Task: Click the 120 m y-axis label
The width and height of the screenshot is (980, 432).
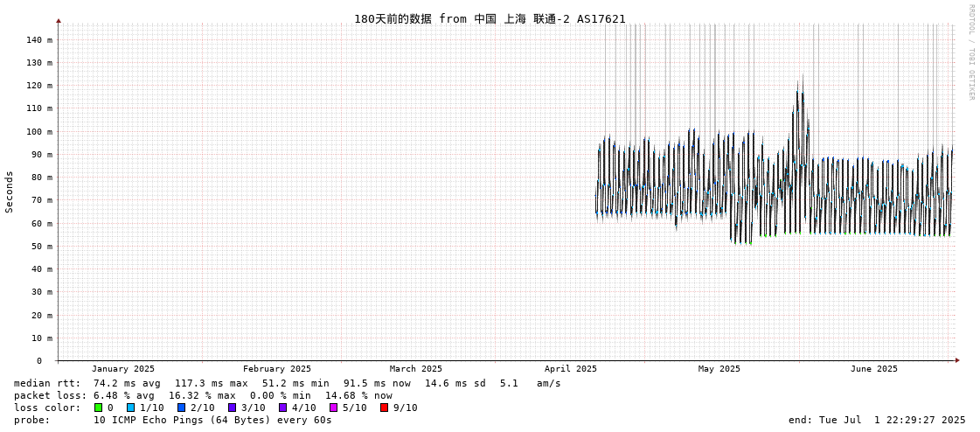Action: (39, 86)
